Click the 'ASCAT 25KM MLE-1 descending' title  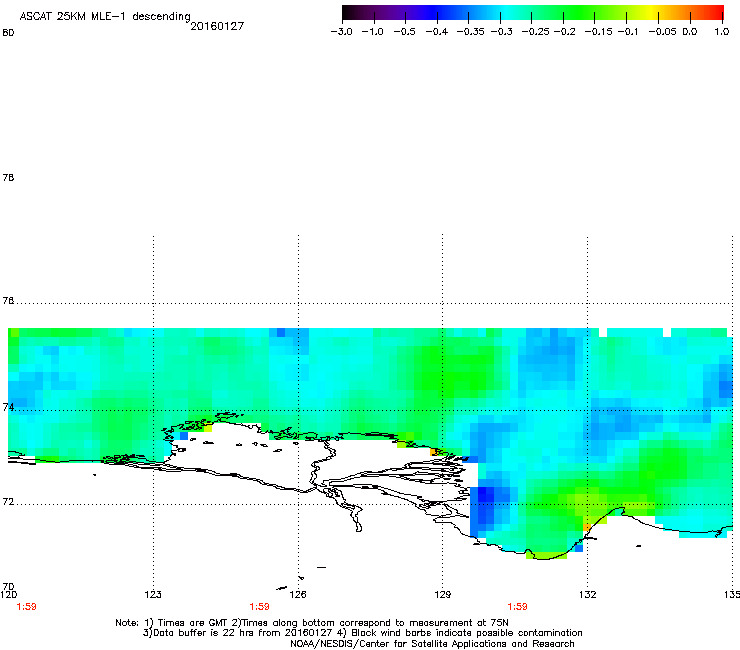coord(105,17)
